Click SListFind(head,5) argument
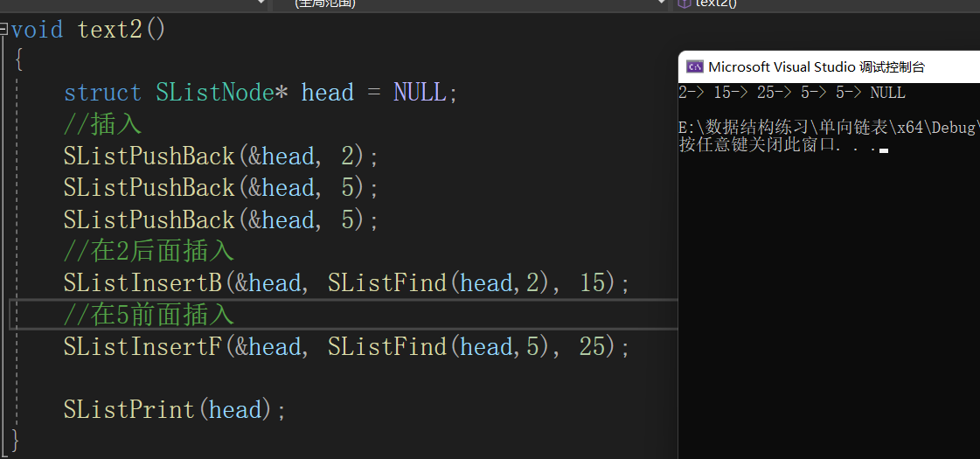 coord(441,346)
